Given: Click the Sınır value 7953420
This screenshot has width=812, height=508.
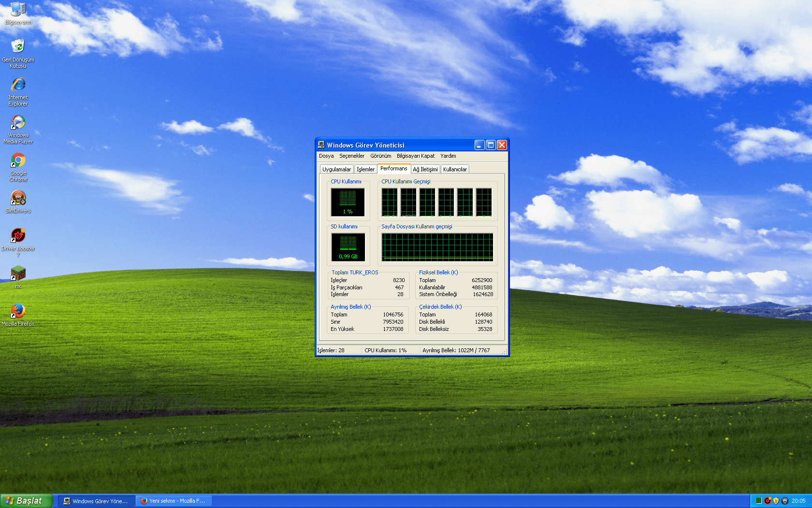Looking at the screenshot, I should click(393, 322).
